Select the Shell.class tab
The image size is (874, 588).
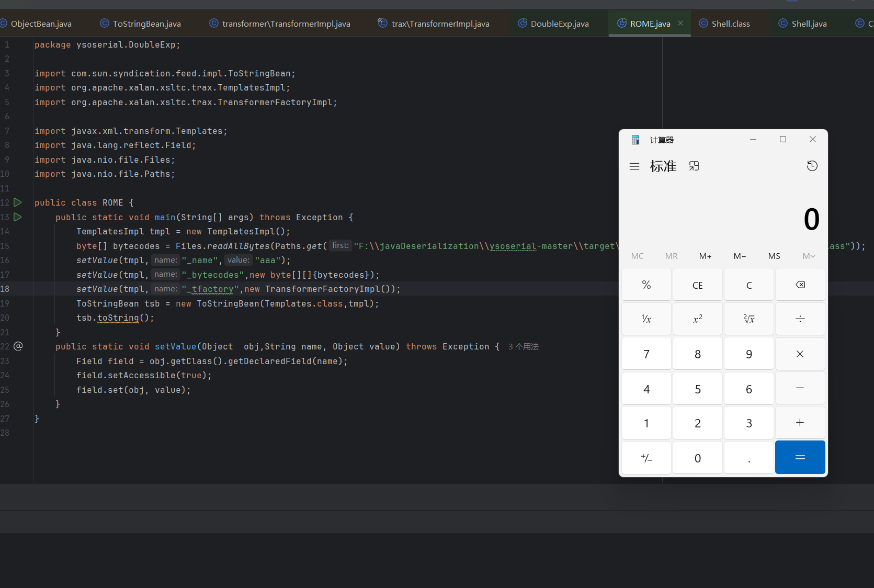coord(724,24)
